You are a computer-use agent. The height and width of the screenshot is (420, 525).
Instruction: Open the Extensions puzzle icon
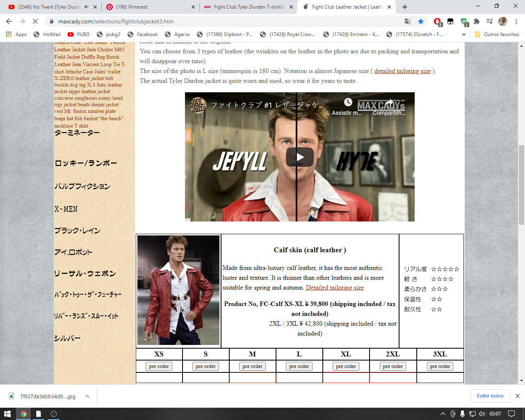tap(477, 21)
